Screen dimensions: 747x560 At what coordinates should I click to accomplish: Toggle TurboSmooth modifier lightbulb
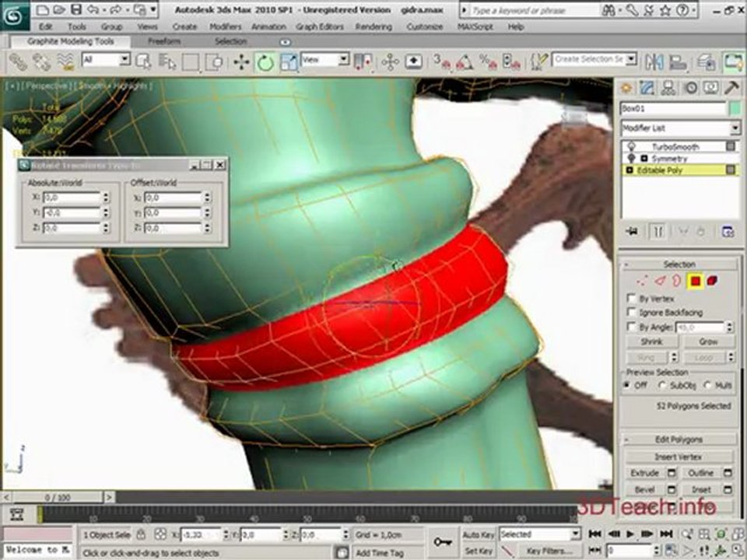point(632,146)
